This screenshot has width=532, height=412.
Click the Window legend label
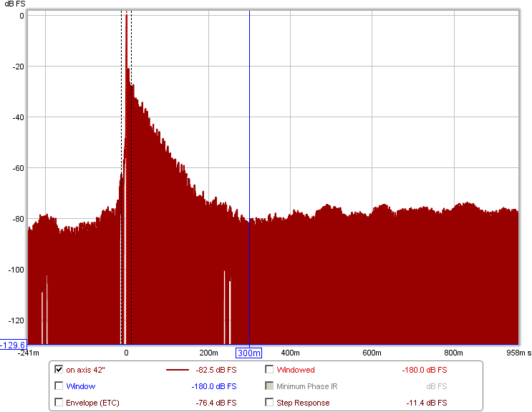81,386
